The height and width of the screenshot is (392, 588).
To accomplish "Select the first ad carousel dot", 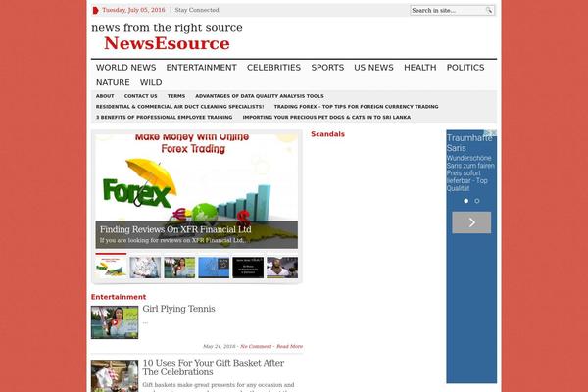I will [465, 201].
